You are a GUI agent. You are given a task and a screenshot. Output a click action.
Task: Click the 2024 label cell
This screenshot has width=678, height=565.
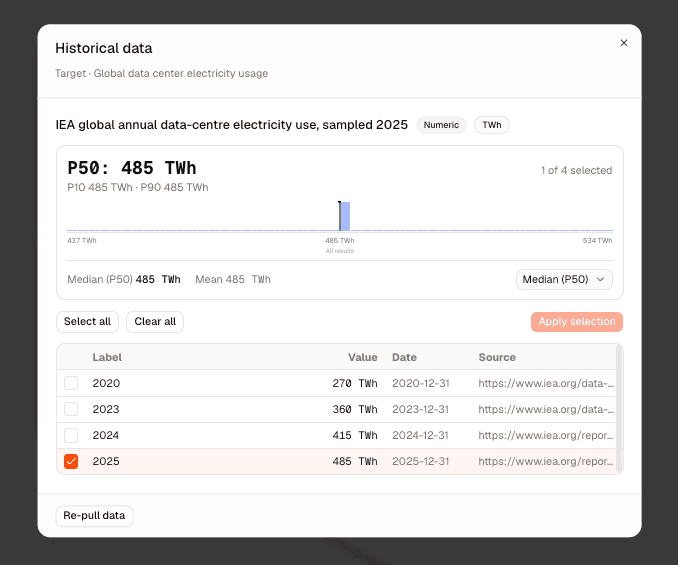point(106,435)
